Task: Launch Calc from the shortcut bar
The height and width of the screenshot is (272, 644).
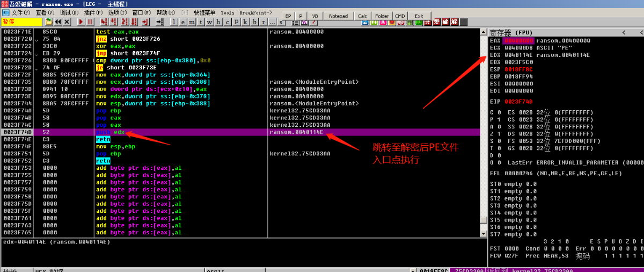Action: pos(362,16)
